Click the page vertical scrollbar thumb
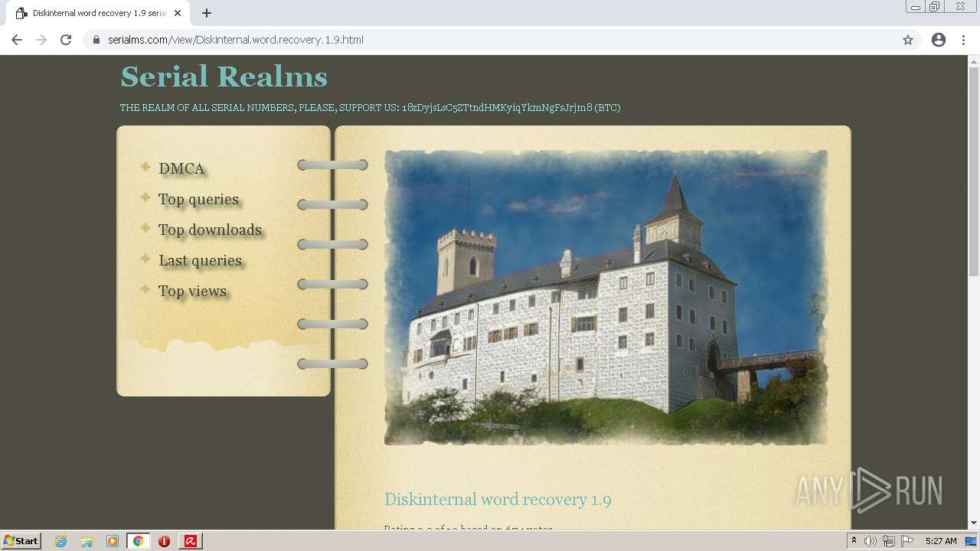980x551 pixels. point(974,172)
